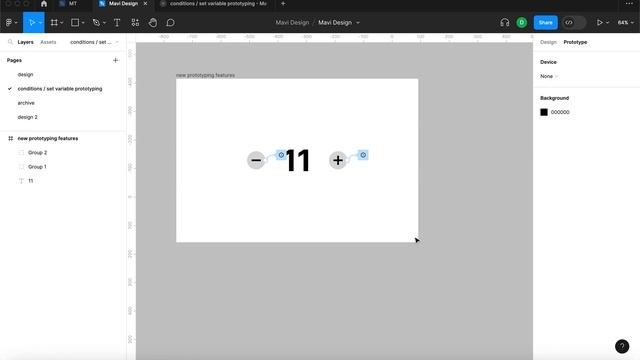Click Mavi Design project breadcrumb
The image size is (640, 360).
pyautogui.click(x=292, y=23)
